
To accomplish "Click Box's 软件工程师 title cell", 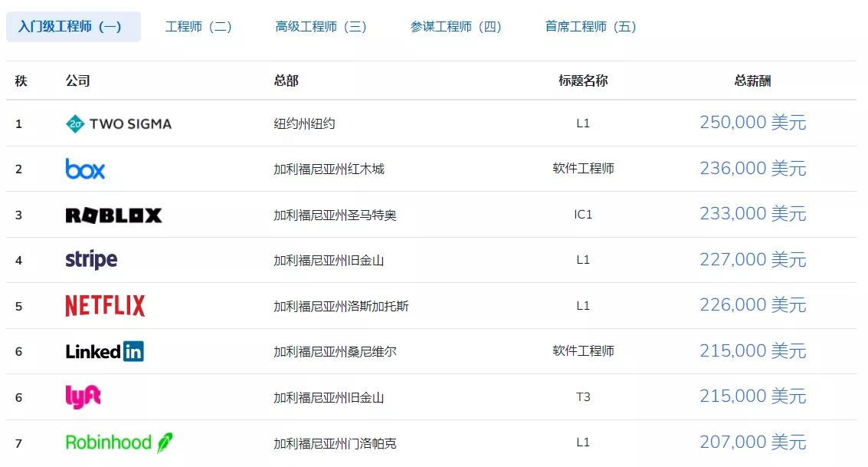I will pyautogui.click(x=583, y=169).
